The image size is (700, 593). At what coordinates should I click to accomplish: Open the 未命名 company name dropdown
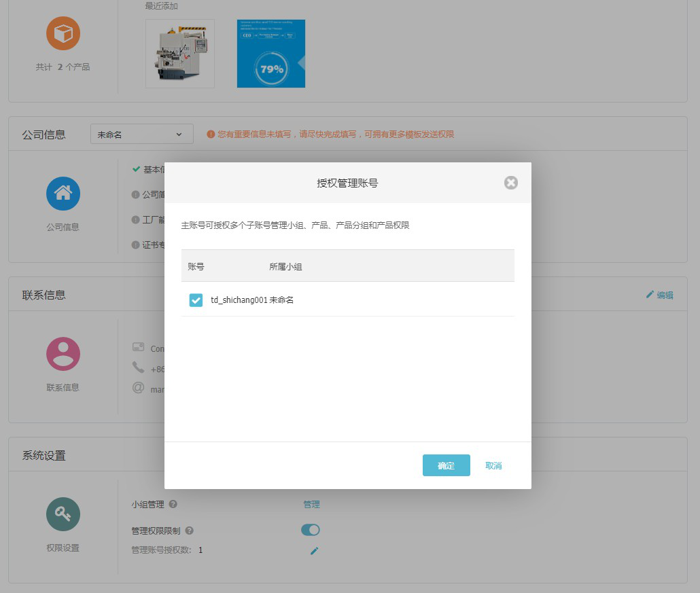(x=141, y=134)
